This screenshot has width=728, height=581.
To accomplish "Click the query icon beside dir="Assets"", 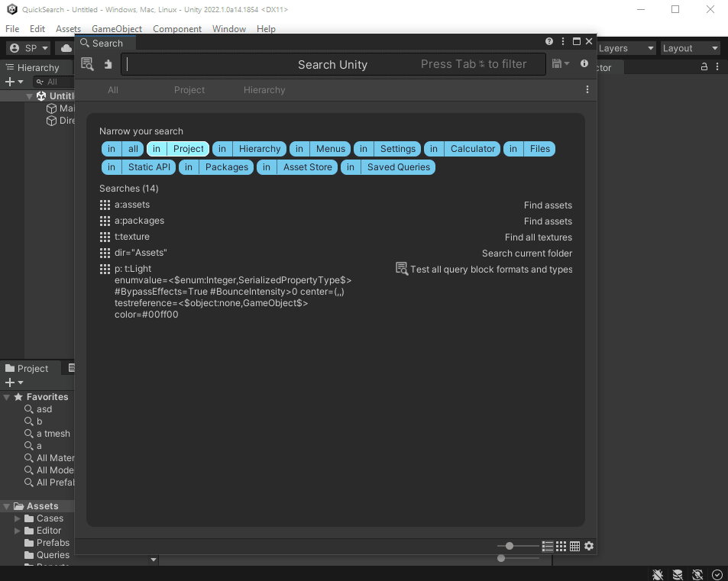I will tap(105, 253).
